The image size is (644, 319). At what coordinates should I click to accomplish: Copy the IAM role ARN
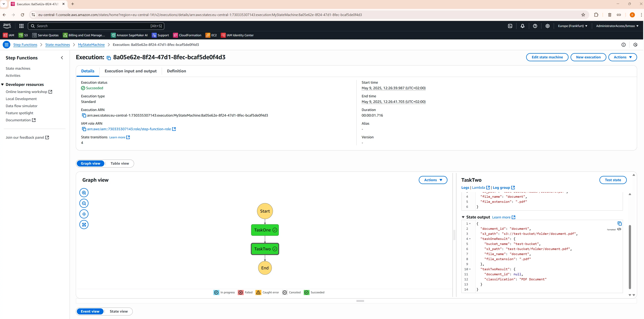(84, 129)
